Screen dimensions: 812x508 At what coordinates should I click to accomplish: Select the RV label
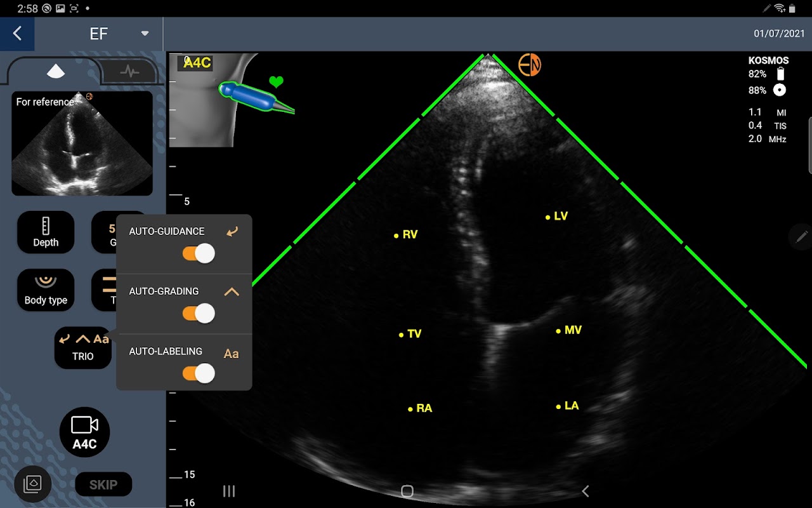pyautogui.click(x=406, y=235)
